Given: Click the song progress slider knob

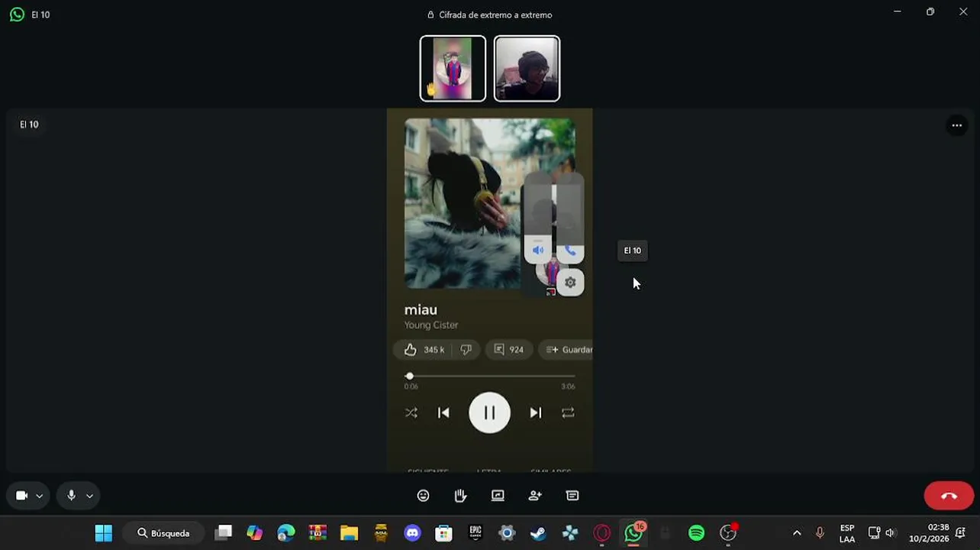Looking at the screenshot, I should pos(410,376).
